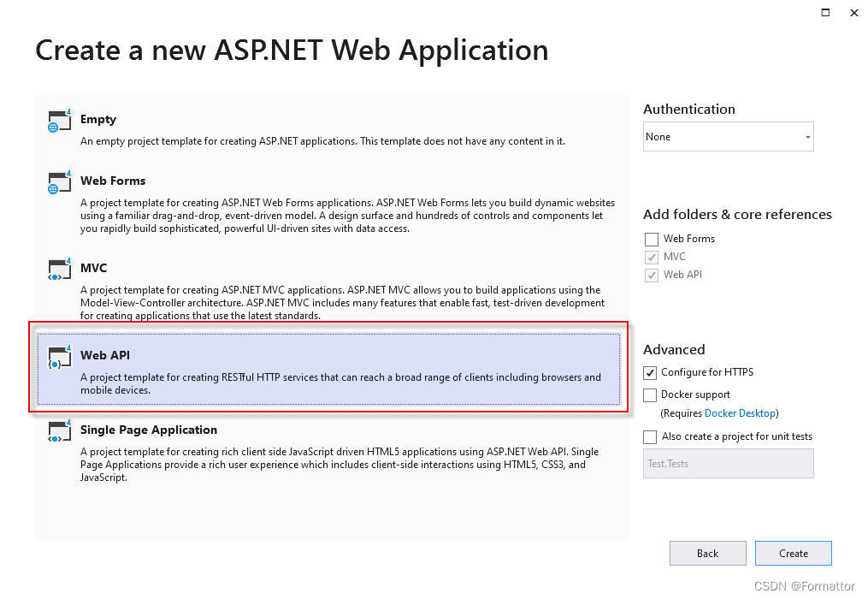Go Back to previous step
This screenshot has height=599, width=868.
(x=707, y=553)
